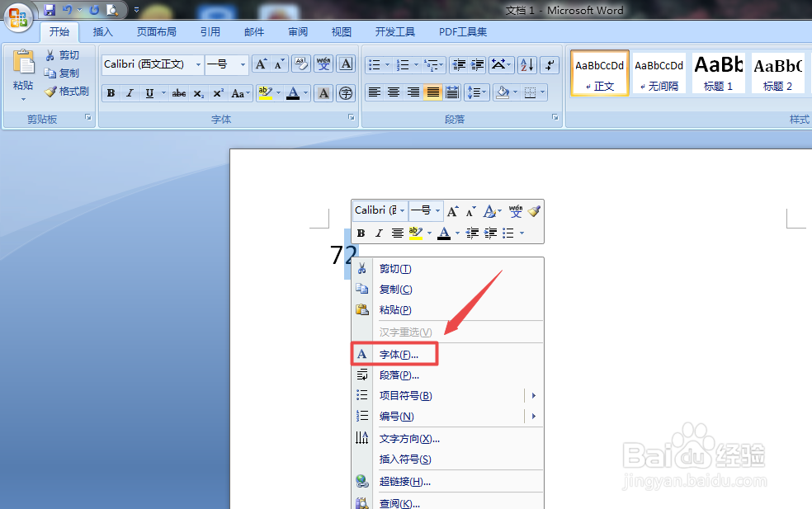Open ribbon Change Case Aa dropdown
812x509 pixels.
pyautogui.click(x=241, y=93)
